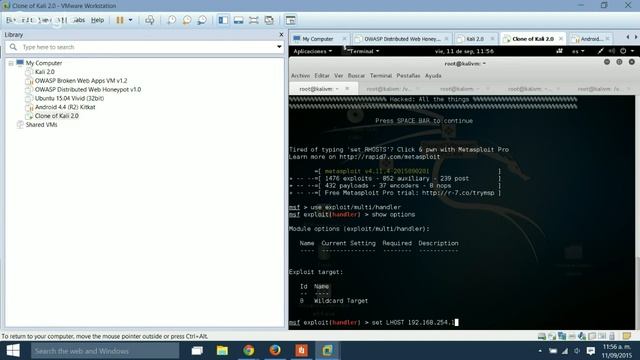Open the Kali Aplicaciones menu
The height and width of the screenshot is (360, 640).
313,51
